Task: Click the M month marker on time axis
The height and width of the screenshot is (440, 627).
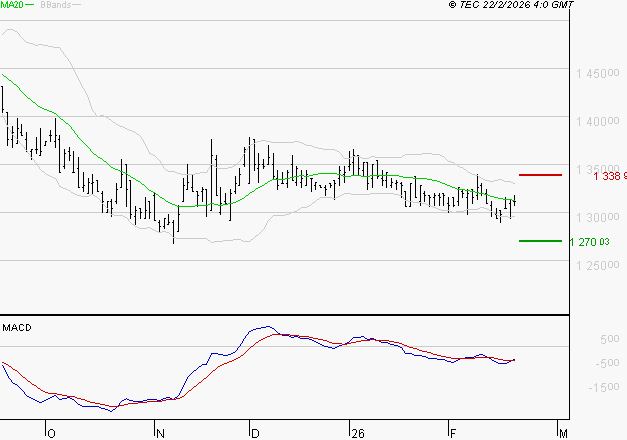Action: click(x=563, y=434)
